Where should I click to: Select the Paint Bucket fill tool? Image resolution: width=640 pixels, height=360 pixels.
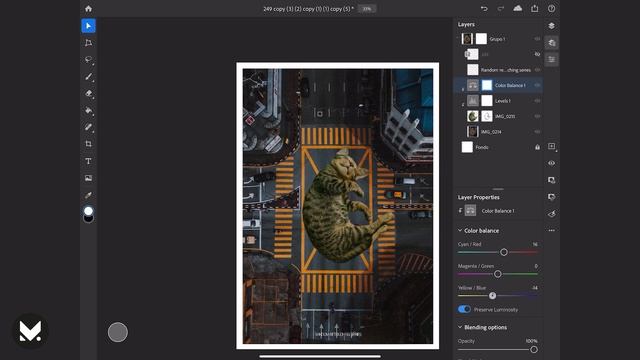[x=88, y=110]
